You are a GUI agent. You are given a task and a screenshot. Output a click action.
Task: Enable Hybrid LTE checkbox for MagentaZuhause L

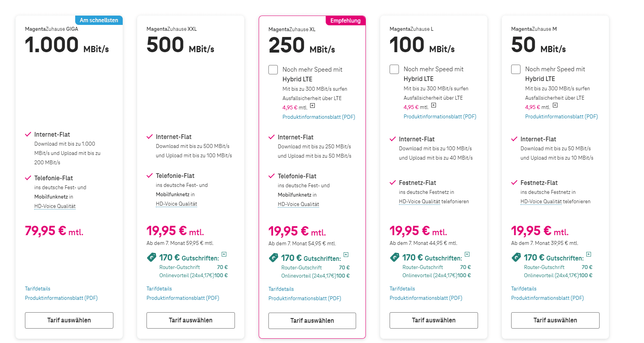[394, 69]
